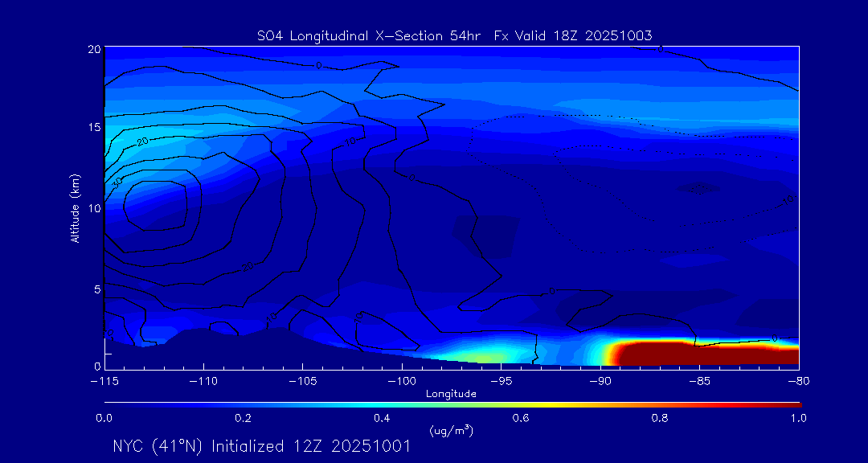Click the dotted contour center near -85 longitude
The width and height of the screenshot is (868, 463).
tap(696, 189)
